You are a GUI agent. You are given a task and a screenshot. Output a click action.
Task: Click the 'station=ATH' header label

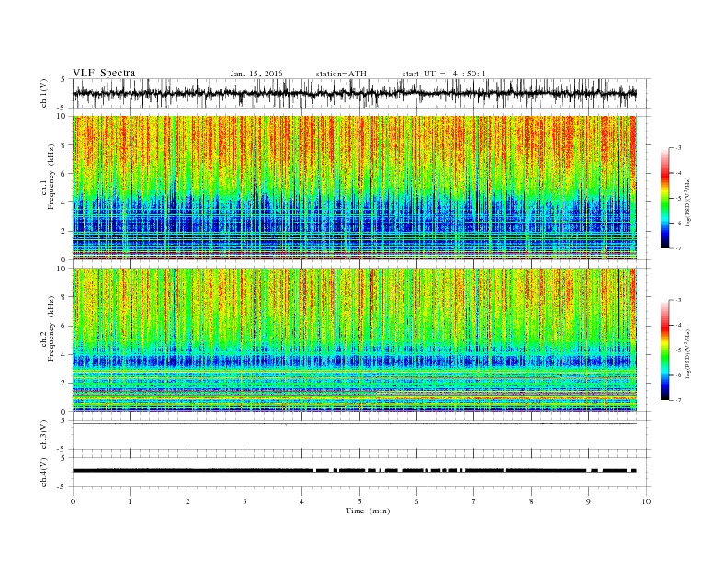pos(341,74)
